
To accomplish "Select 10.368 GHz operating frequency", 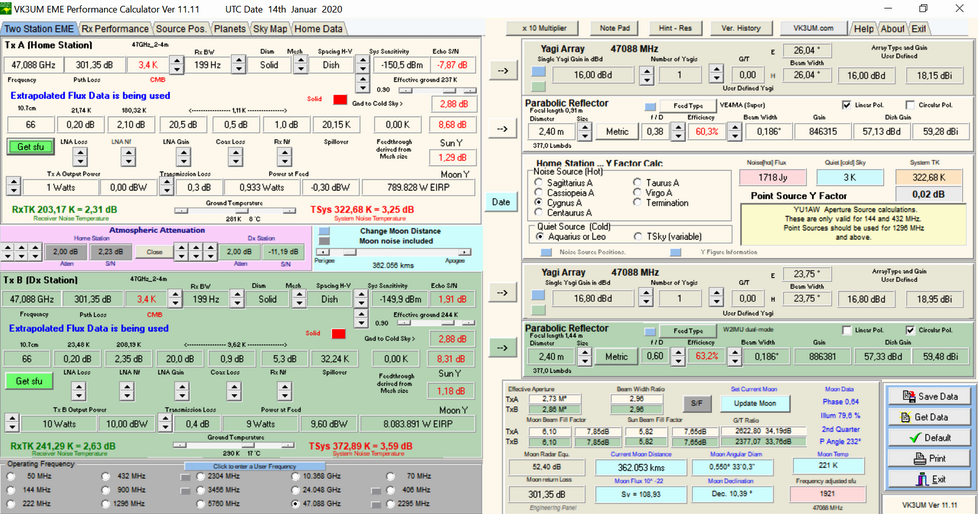I will click(295, 476).
